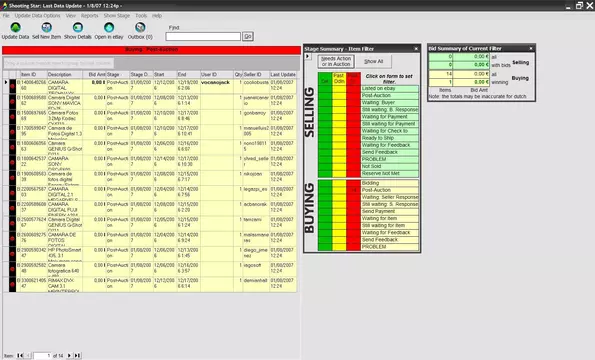Click the Go button beside Find

(248, 36)
